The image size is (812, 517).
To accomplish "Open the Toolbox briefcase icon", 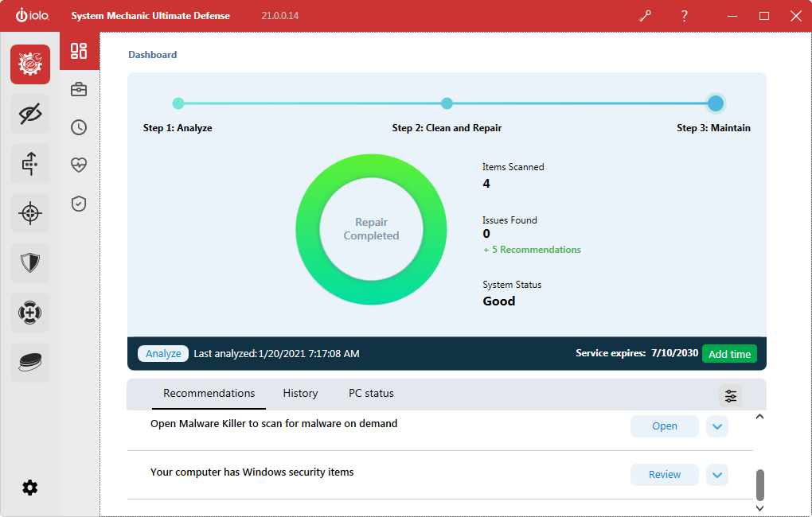I will (x=79, y=90).
